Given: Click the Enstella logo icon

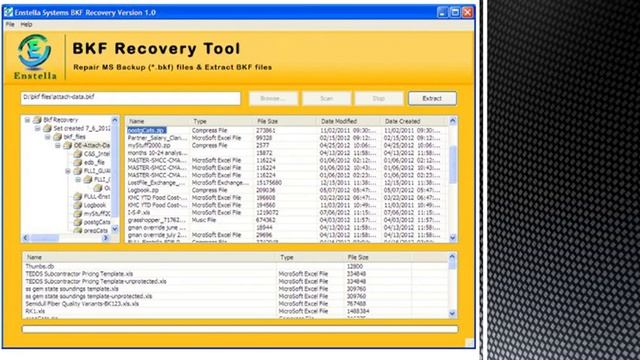Looking at the screenshot, I should pyautogui.click(x=35, y=51).
